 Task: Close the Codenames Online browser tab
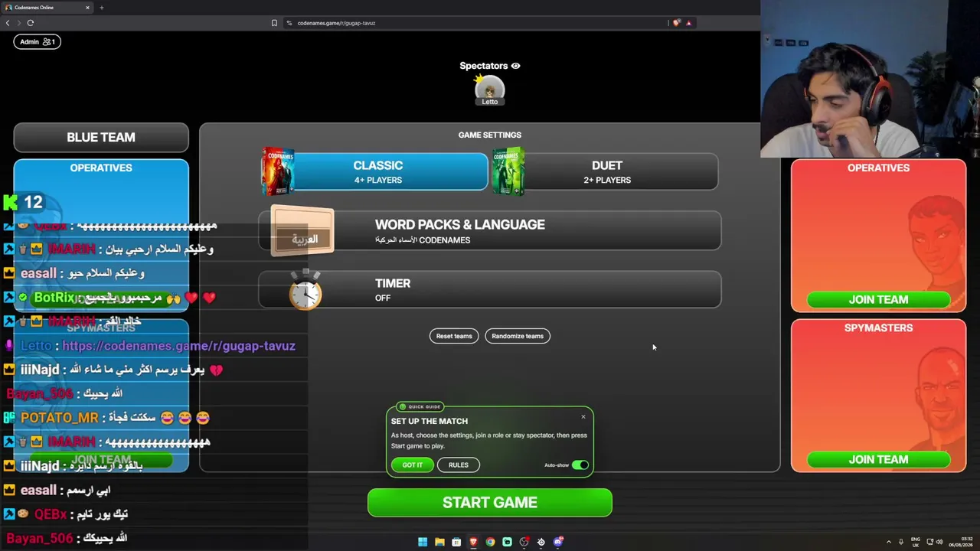click(87, 8)
